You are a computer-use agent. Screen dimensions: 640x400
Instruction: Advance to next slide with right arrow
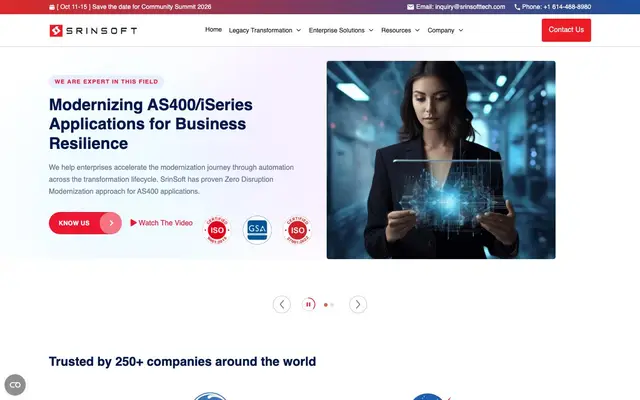tap(358, 304)
